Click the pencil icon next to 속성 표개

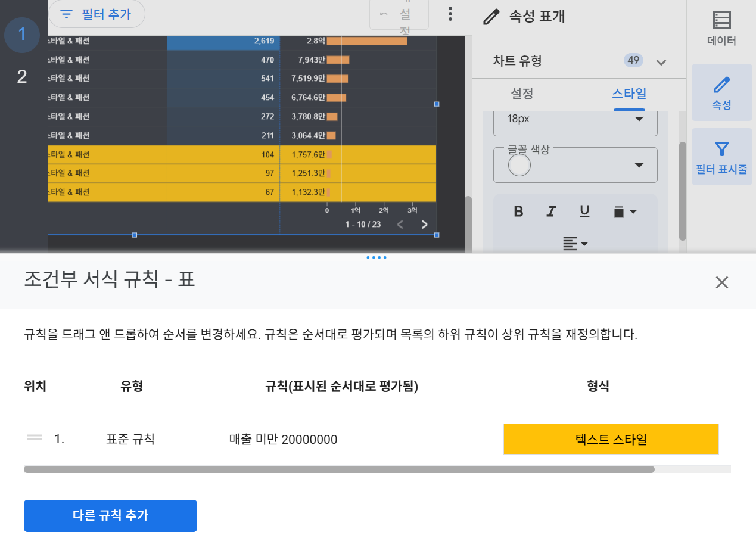click(491, 17)
